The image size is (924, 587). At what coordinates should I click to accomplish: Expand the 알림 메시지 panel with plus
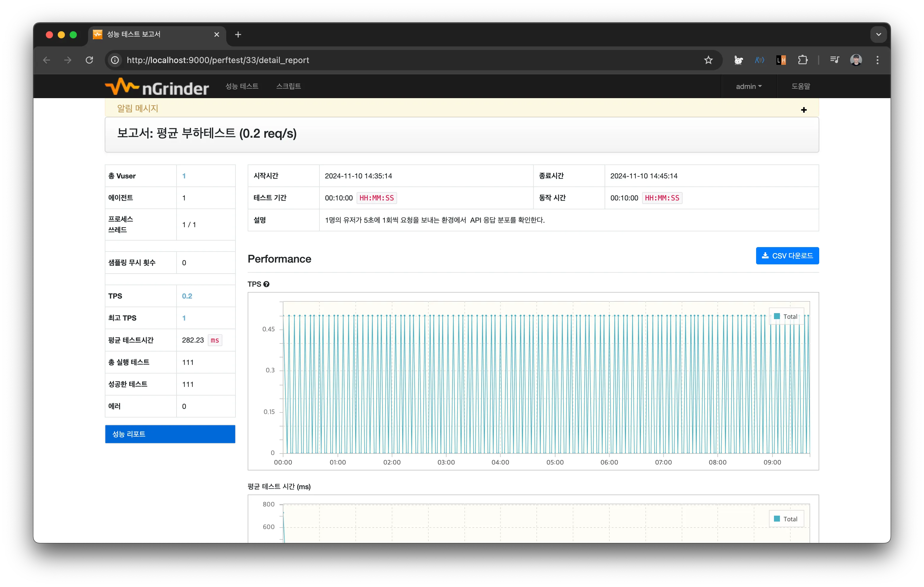tap(803, 110)
